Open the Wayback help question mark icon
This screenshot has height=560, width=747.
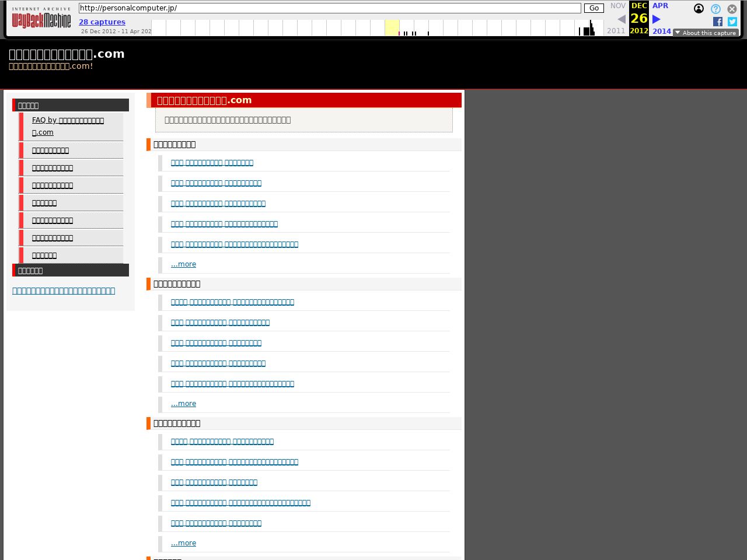click(x=715, y=9)
